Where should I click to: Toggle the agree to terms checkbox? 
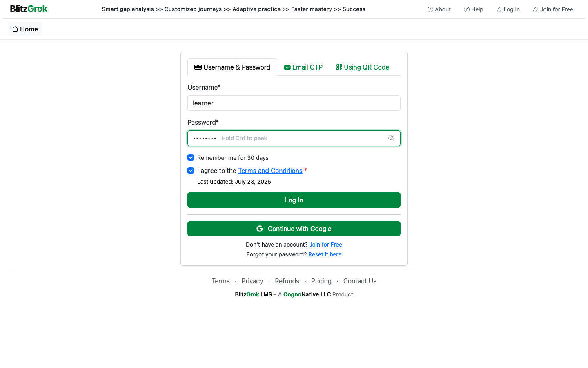pos(191,171)
